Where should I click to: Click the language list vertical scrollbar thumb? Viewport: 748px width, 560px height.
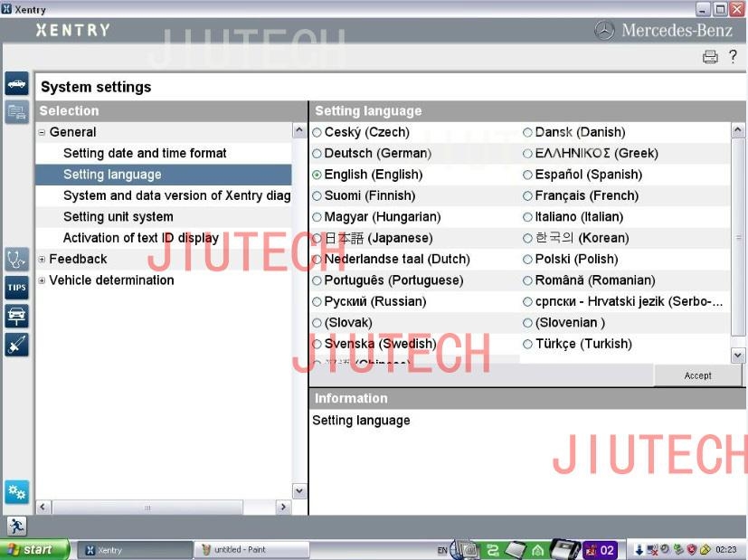tap(737, 237)
